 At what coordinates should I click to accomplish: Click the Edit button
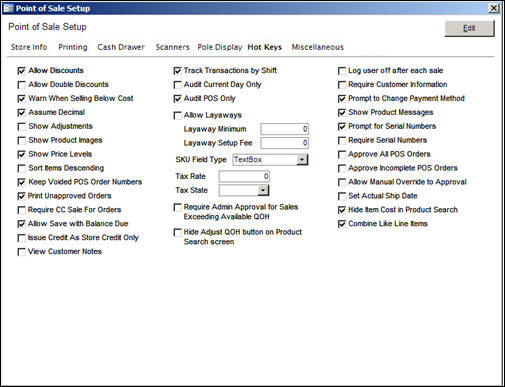(x=469, y=28)
